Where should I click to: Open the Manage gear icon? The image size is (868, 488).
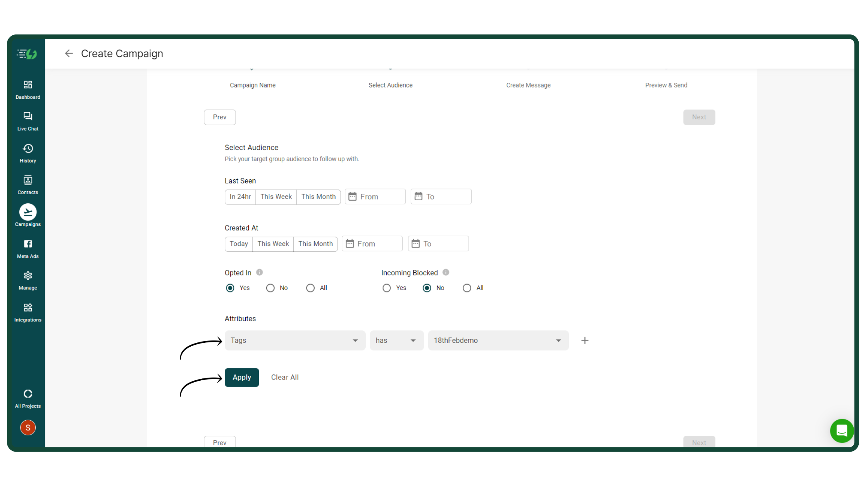point(28,280)
